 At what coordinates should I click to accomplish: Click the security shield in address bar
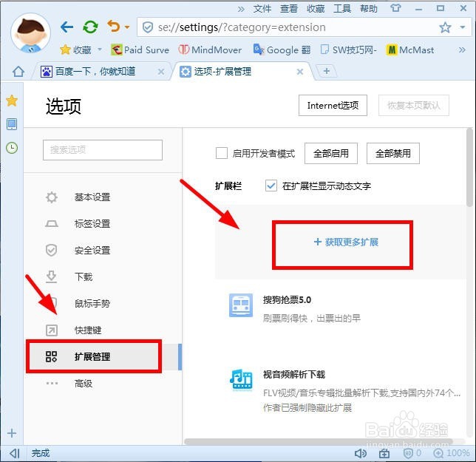(148, 27)
